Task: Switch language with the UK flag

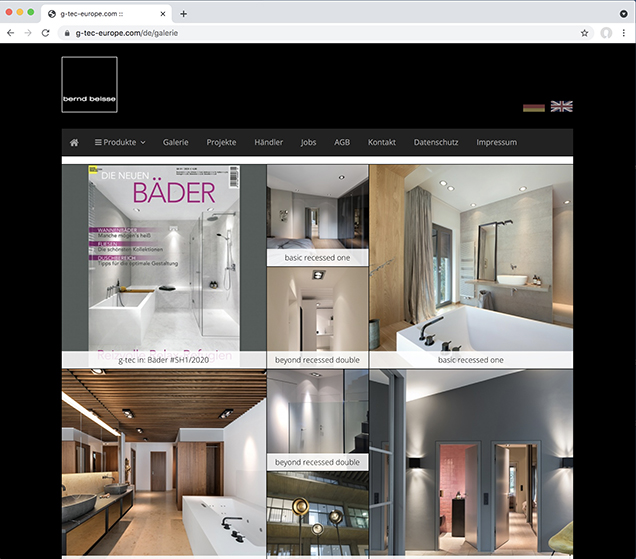Action: [x=562, y=106]
